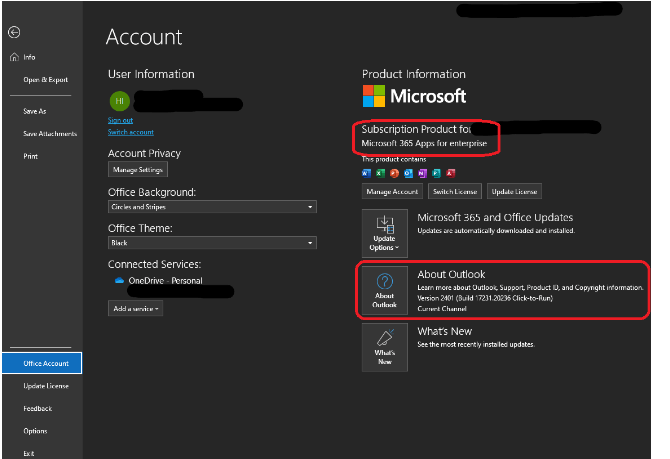Click the About Outlook button
The image size is (670, 459).
pyautogui.click(x=385, y=291)
